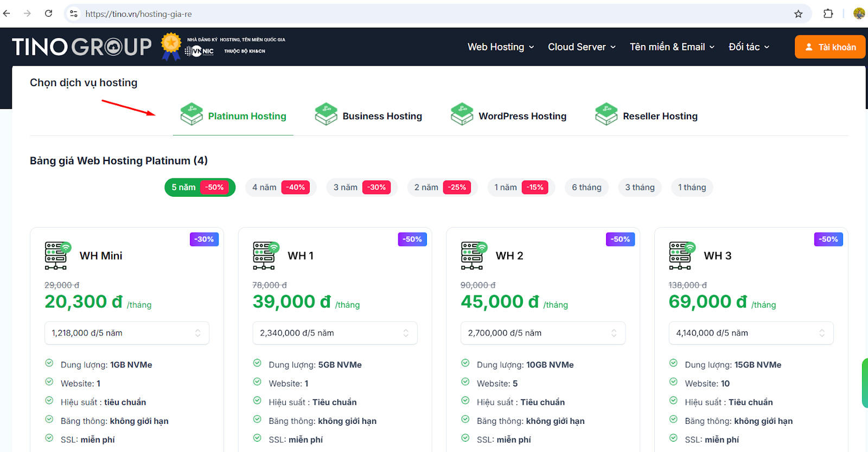Click the WH 2 server icon
This screenshot has height=452, width=868.
pyautogui.click(x=474, y=256)
